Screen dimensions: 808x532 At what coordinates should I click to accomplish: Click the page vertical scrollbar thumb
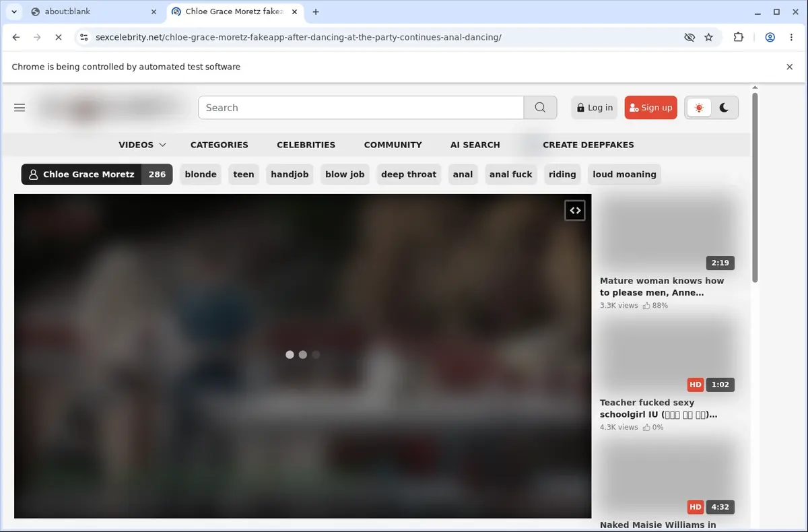coord(755,188)
